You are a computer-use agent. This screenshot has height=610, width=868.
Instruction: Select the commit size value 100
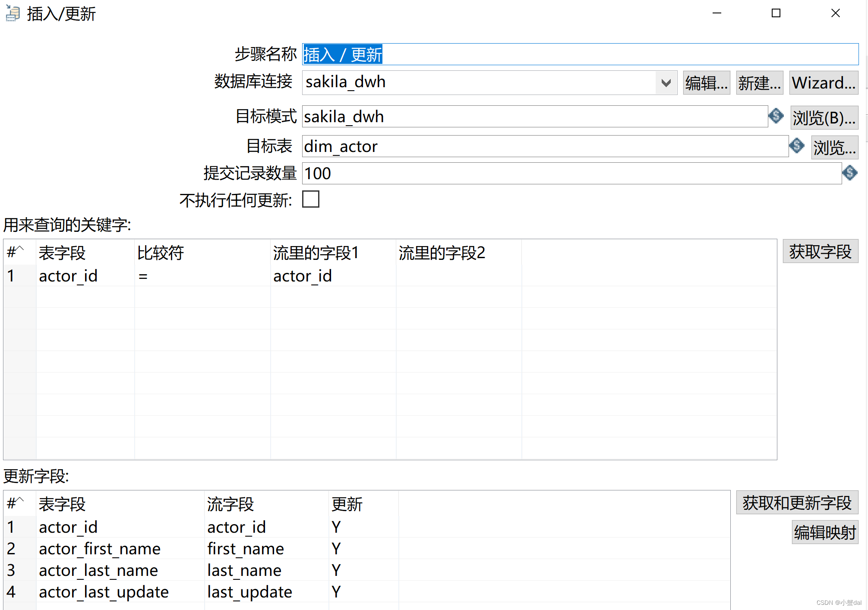click(317, 173)
